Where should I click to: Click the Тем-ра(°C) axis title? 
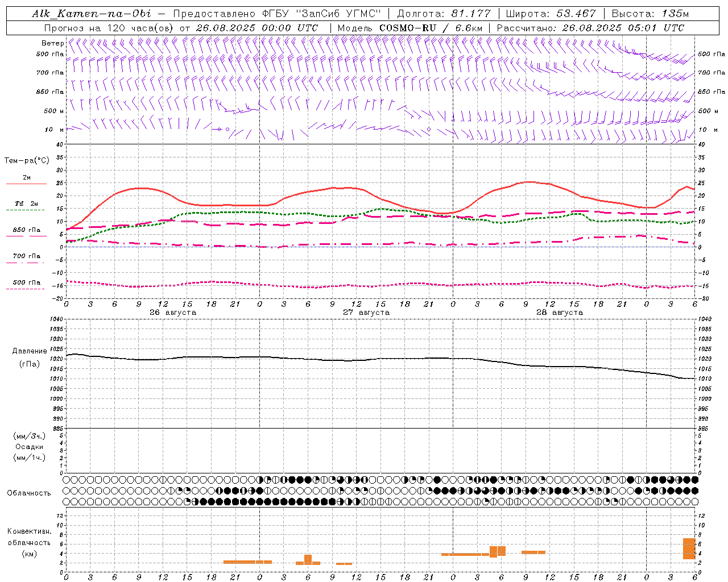click(x=27, y=160)
